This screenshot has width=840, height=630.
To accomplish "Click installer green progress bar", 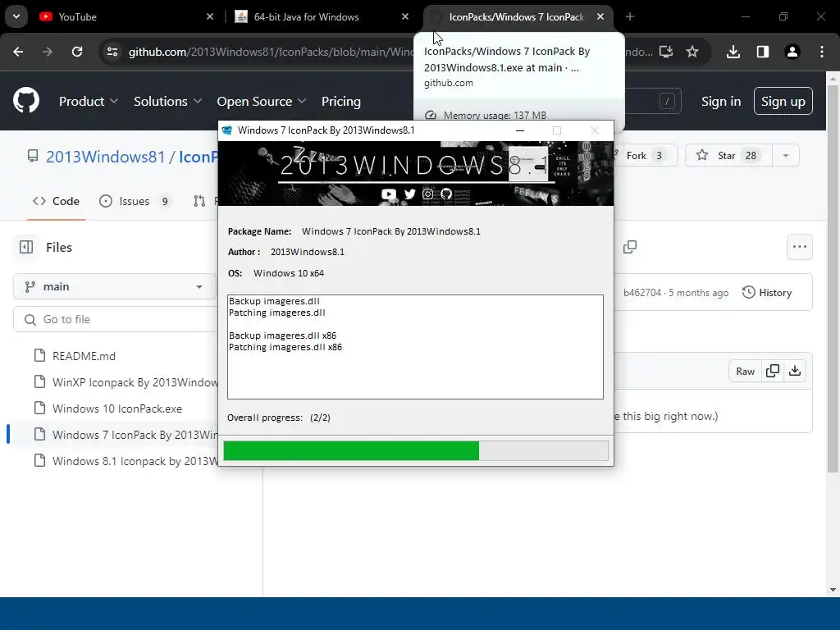I will tap(416, 450).
